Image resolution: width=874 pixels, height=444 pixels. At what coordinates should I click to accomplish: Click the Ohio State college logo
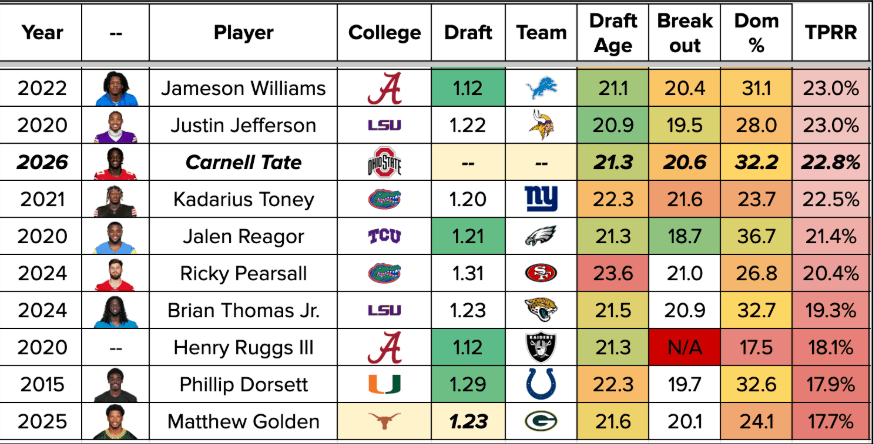click(x=384, y=162)
